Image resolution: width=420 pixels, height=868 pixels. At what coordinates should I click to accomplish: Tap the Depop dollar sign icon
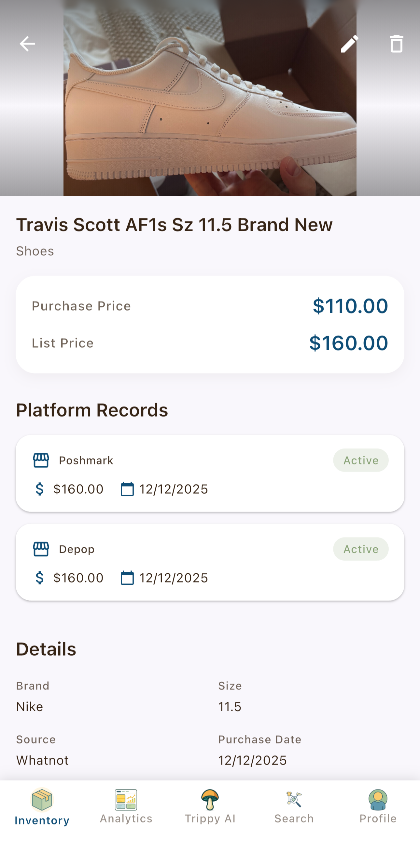pos(39,578)
